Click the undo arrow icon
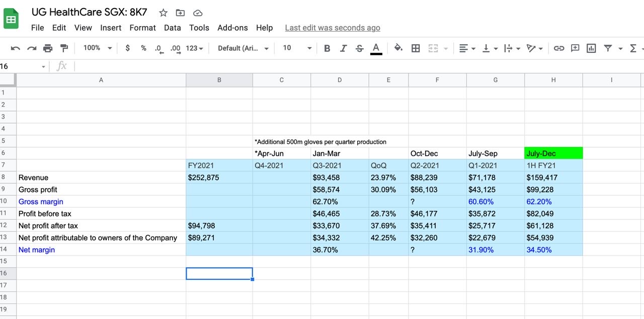 16,48
